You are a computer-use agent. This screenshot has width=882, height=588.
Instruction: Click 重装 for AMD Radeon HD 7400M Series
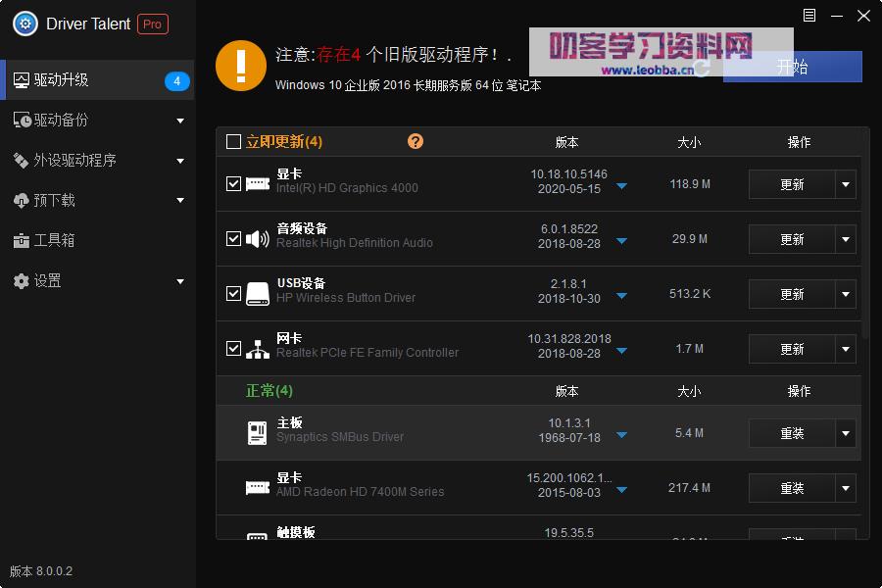coord(792,488)
